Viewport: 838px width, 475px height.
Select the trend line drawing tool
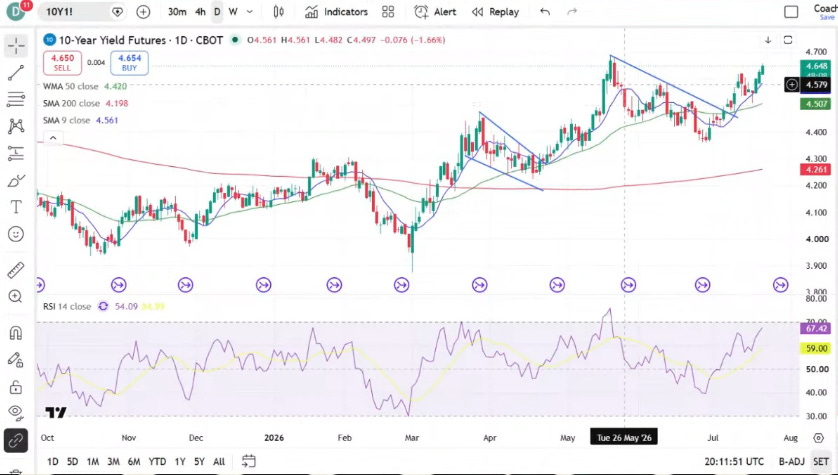click(16, 73)
